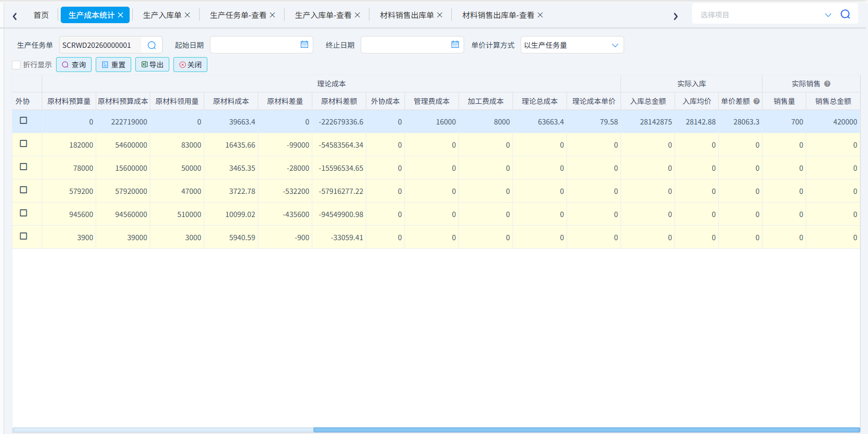
Task: Close the 生产入库单 tab
Action: coord(187,15)
